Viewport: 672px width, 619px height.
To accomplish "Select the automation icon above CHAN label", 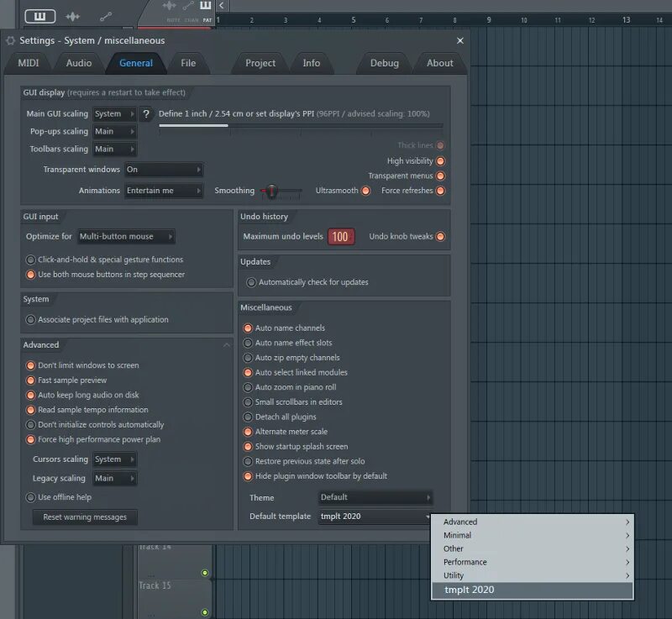I will pos(188,6).
